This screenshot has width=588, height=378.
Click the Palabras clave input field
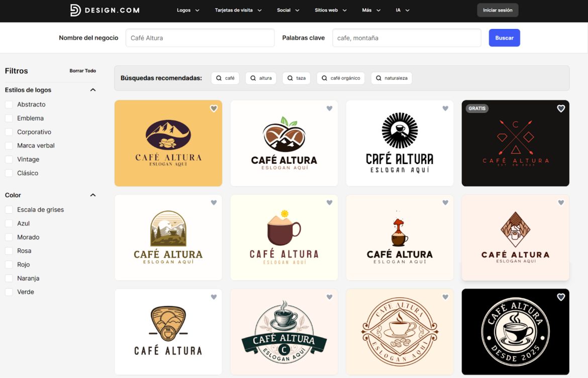(x=407, y=37)
